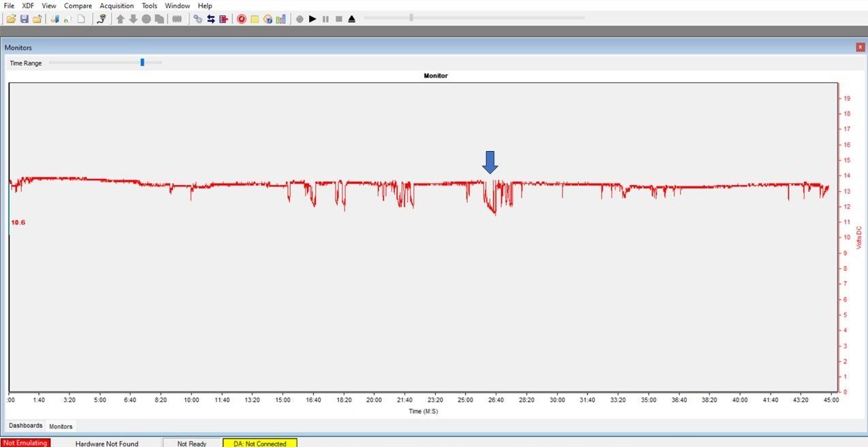Viewport: 868px width, 447px height.
Task: Click the DA: Not Connected status box
Action: tap(259, 444)
